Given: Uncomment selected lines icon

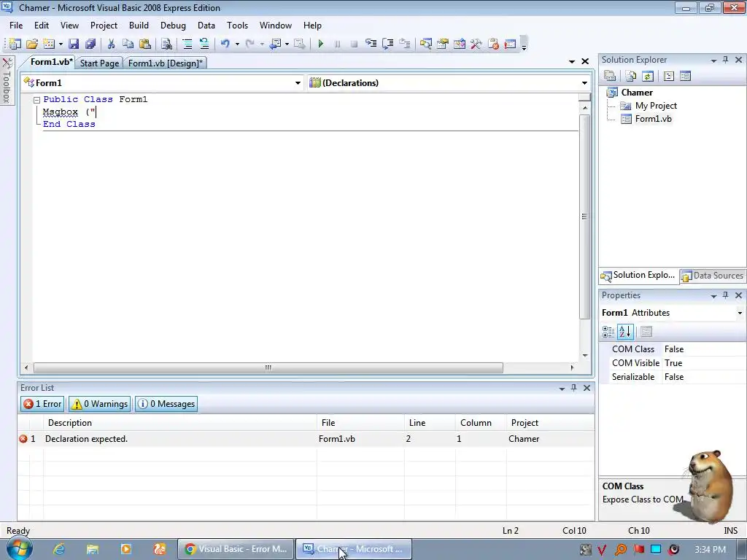Looking at the screenshot, I should click(204, 44).
